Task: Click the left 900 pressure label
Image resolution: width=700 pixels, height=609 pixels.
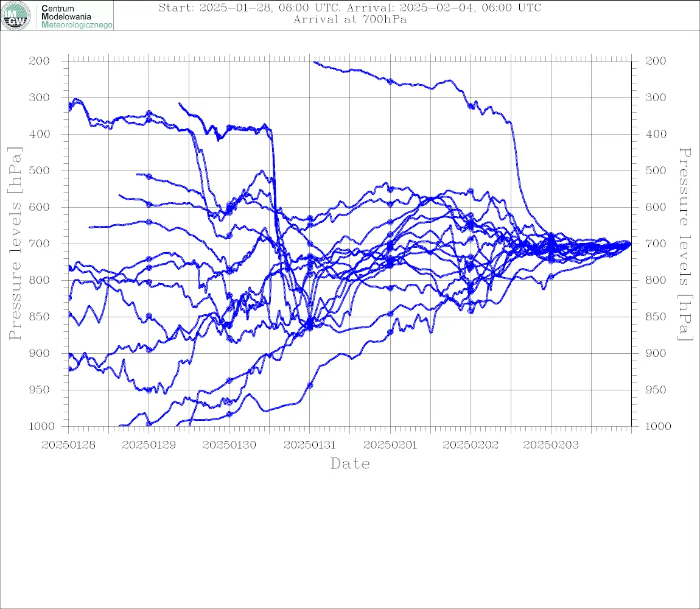Action: tap(39, 353)
